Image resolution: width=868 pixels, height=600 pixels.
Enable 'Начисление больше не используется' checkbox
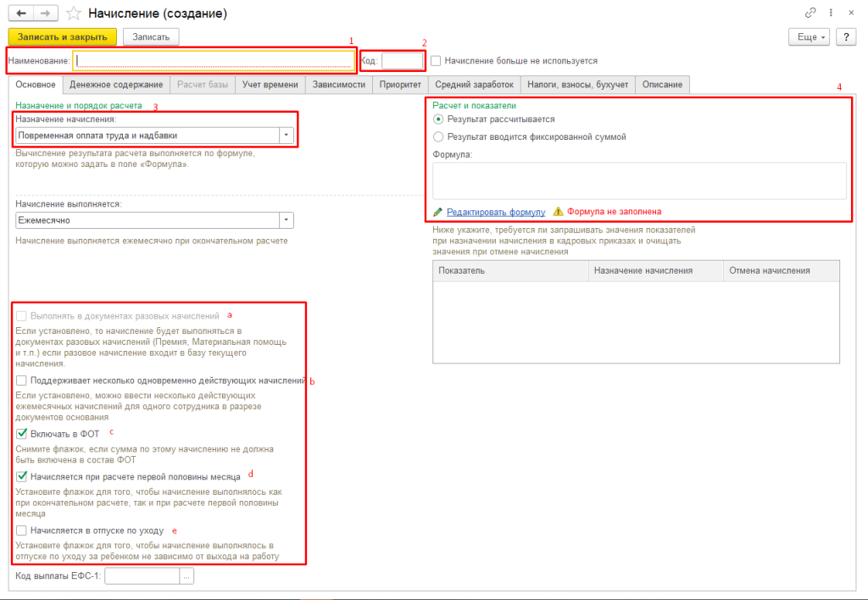point(436,61)
